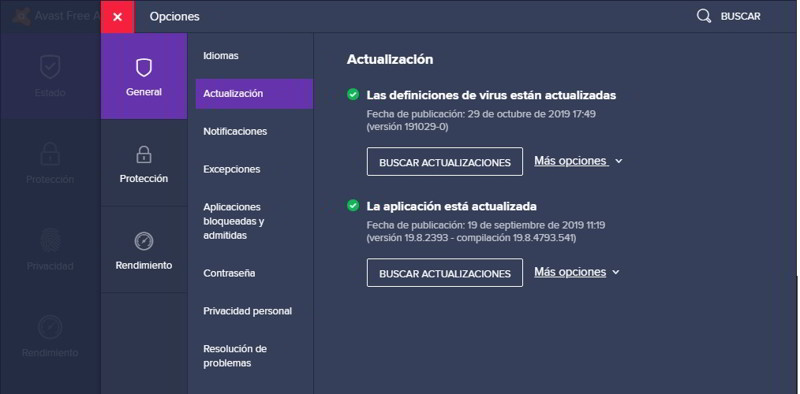The height and width of the screenshot is (394, 800).
Task: Click BUSCAR ACTUALIZACIONES for virus definitions
Action: coord(445,162)
